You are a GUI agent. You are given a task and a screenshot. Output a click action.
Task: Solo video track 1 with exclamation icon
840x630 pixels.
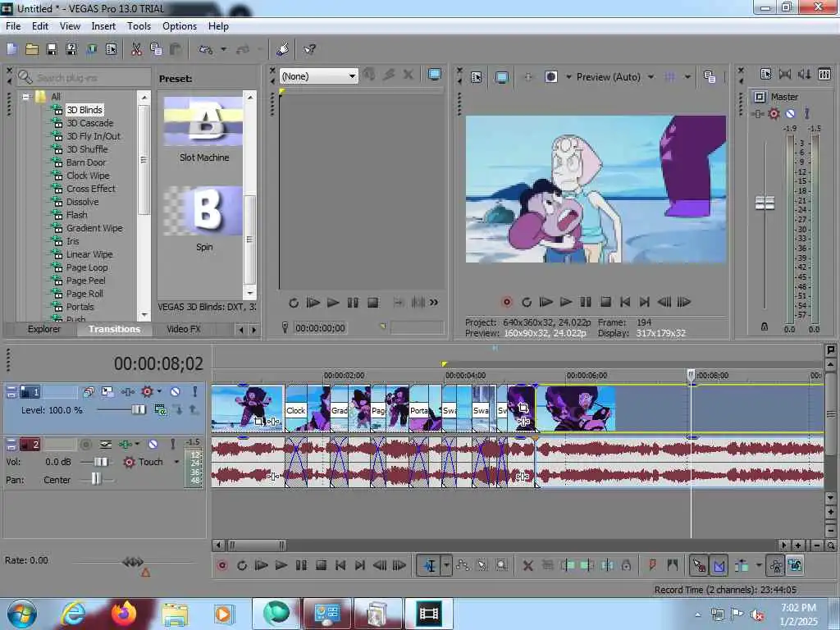click(x=195, y=391)
